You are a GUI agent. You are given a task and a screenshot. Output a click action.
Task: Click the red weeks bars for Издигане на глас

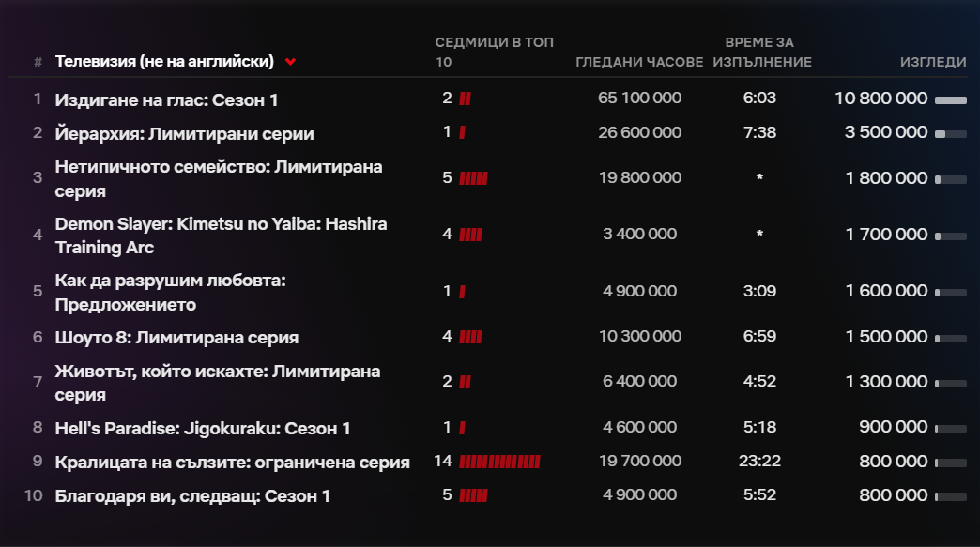coord(465,99)
